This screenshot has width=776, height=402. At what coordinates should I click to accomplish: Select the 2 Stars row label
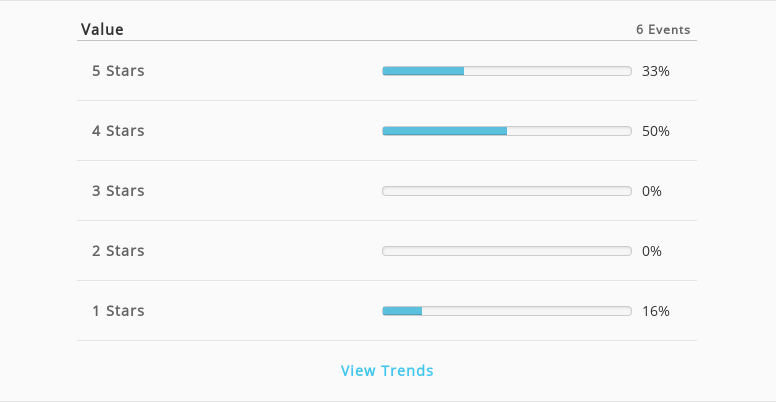tap(118, 251)
